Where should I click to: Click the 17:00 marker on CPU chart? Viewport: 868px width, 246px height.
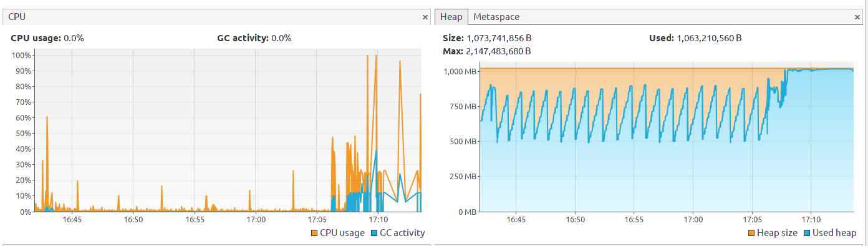[256, 220]
